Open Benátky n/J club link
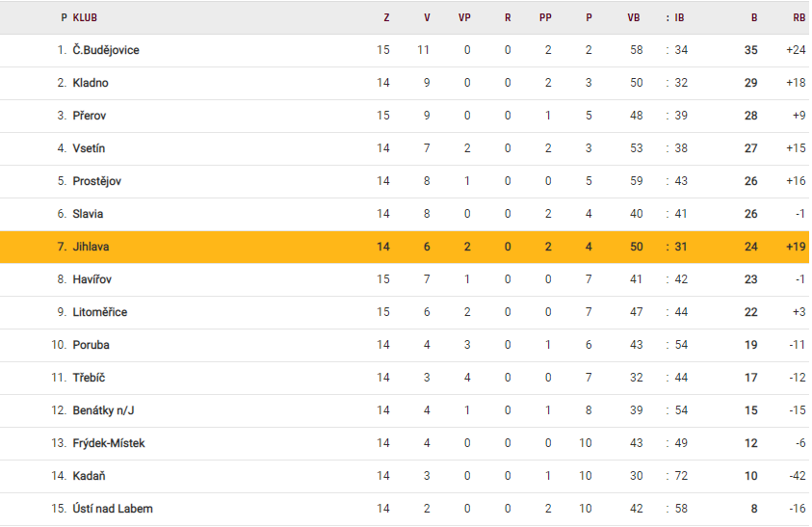 point(103,410)
